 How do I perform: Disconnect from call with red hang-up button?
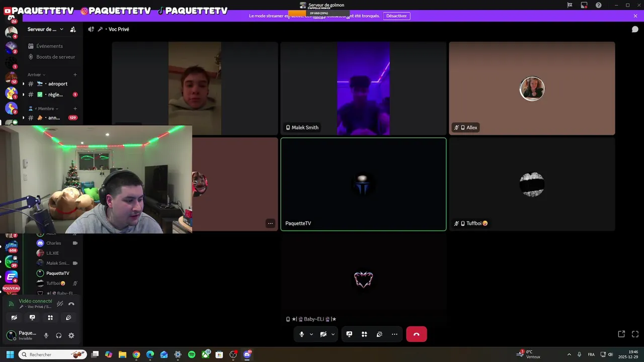point(417,334)
